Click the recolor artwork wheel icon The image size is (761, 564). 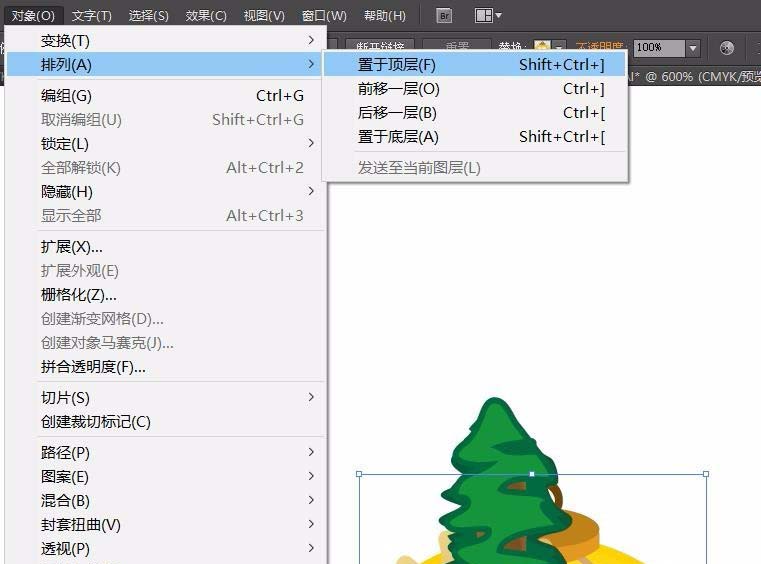(x=727, y=48)
